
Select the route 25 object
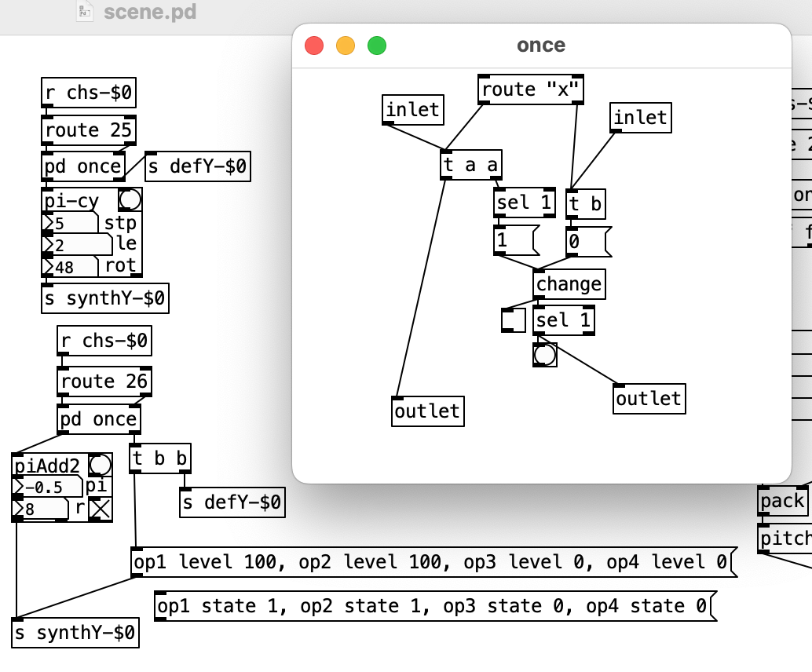coord(89,130)
